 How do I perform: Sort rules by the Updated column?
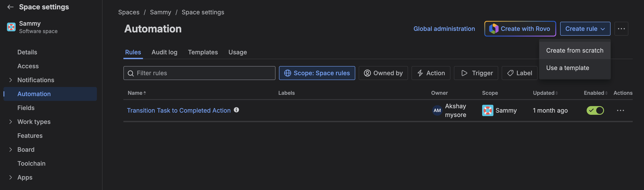pyautogui.click(x=545, y=93)
